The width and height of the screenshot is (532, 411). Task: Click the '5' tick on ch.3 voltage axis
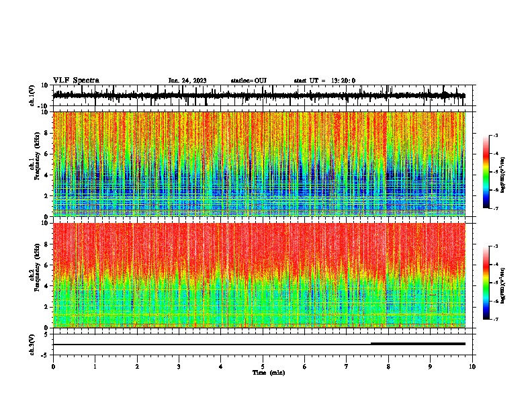click(46, 334)
